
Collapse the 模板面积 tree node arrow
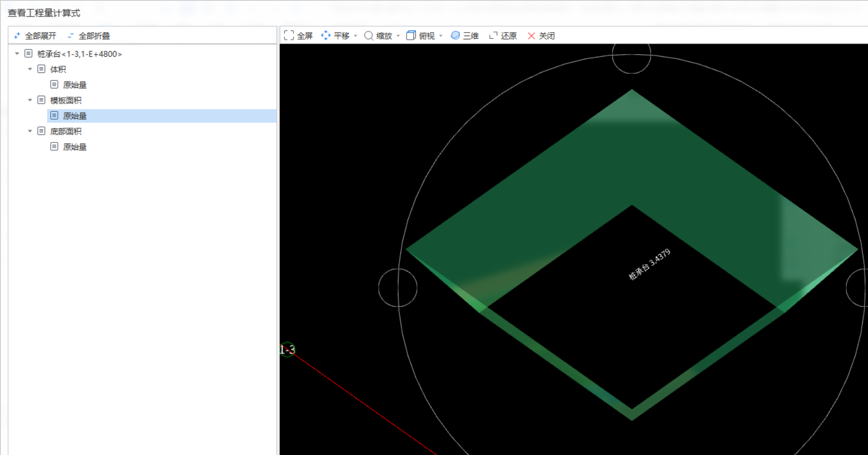pyautogui.click(x=30, y=100)
